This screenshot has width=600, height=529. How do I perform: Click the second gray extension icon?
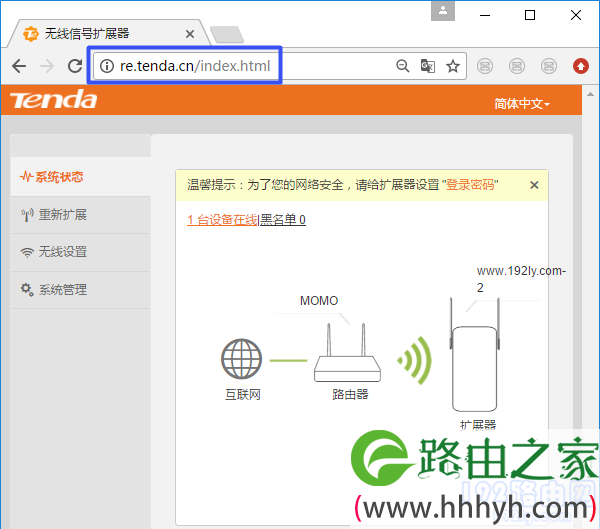pos(517,66)
